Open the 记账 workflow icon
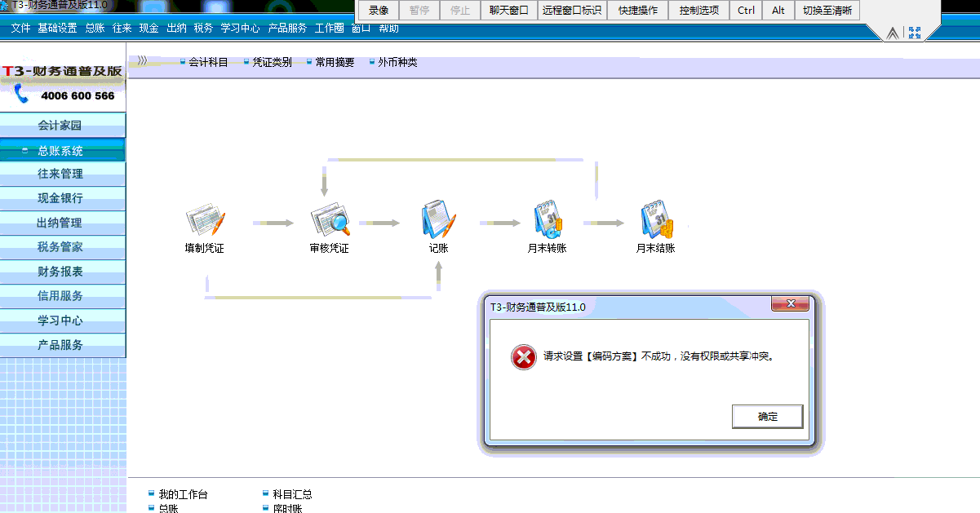Screen dimensions: 980x513 pos(438,220)
